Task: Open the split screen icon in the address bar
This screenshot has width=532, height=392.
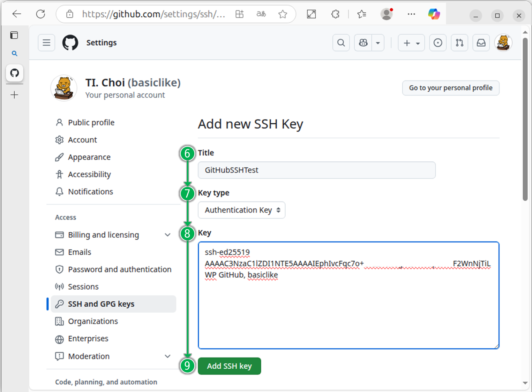Action: point(240,14)
